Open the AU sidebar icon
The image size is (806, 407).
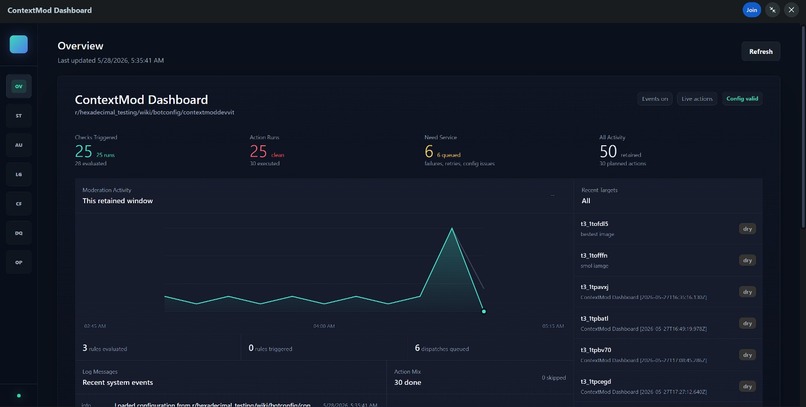tap(19, 145)
